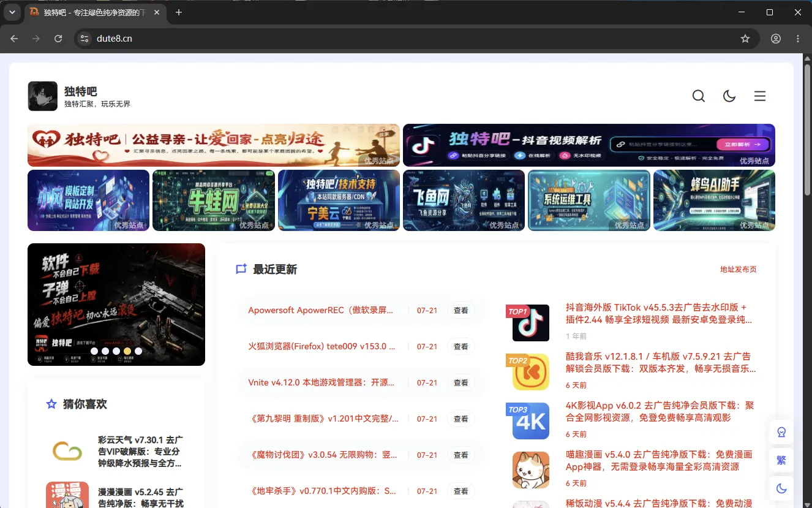Viewport: 812px width, 508px height.
Task: Open Chrome three-dot menu
Action: tap(798, 39)
